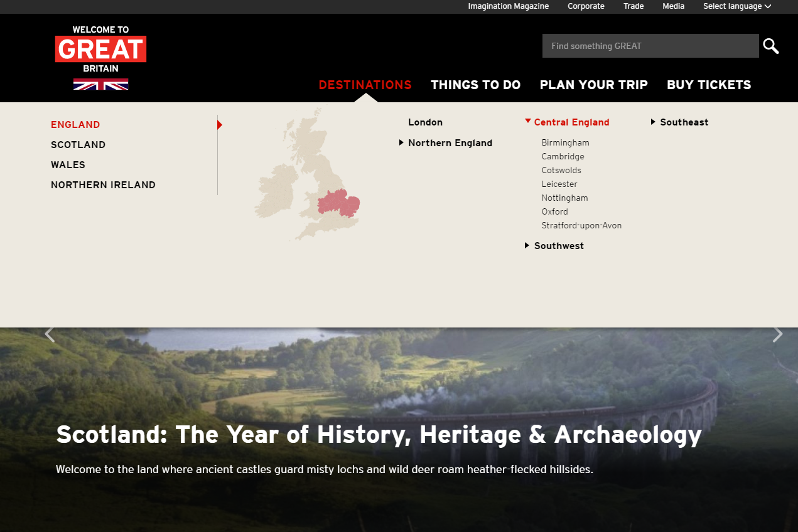Expand the Northern England section
798x532 pixels.
click(450, 143)
